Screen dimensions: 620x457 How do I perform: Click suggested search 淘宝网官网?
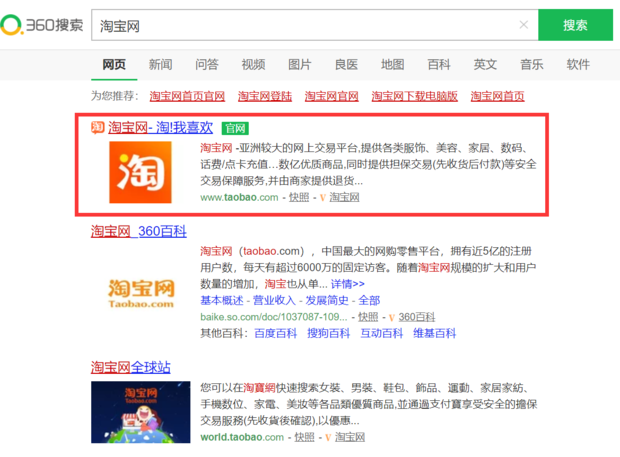click(x=332, y=96)
